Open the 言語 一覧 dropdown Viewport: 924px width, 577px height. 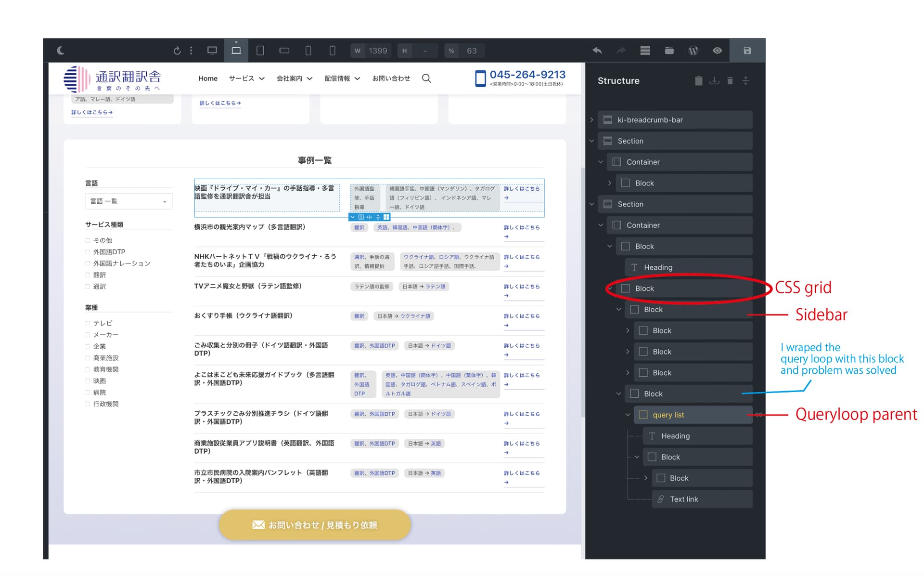pyautogui.click(x=128, y=201)
